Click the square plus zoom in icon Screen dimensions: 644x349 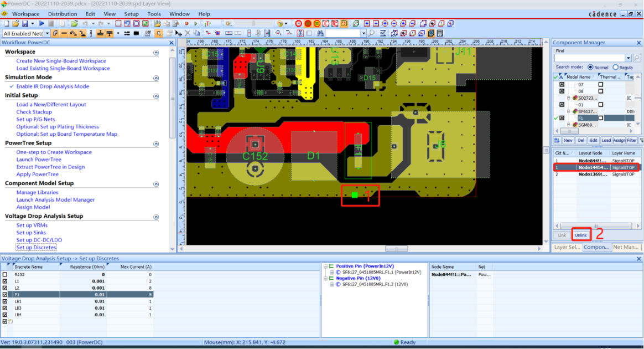[367, 23]
